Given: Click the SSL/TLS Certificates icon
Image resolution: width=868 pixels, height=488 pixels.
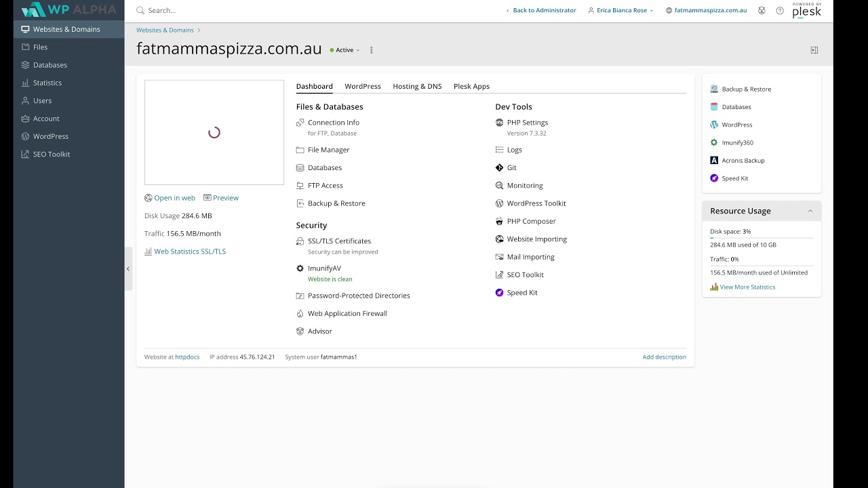Looking at the screenshot, I should click(x=300, y=241).
